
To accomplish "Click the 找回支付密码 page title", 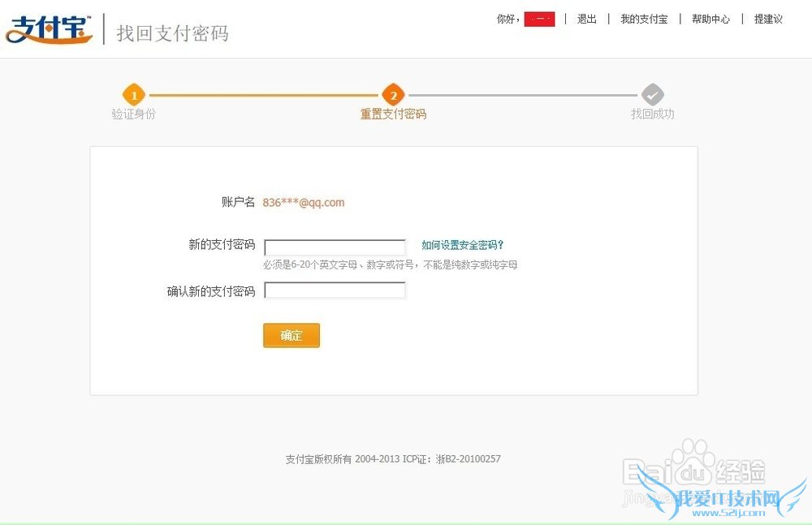I will [172, 33].
